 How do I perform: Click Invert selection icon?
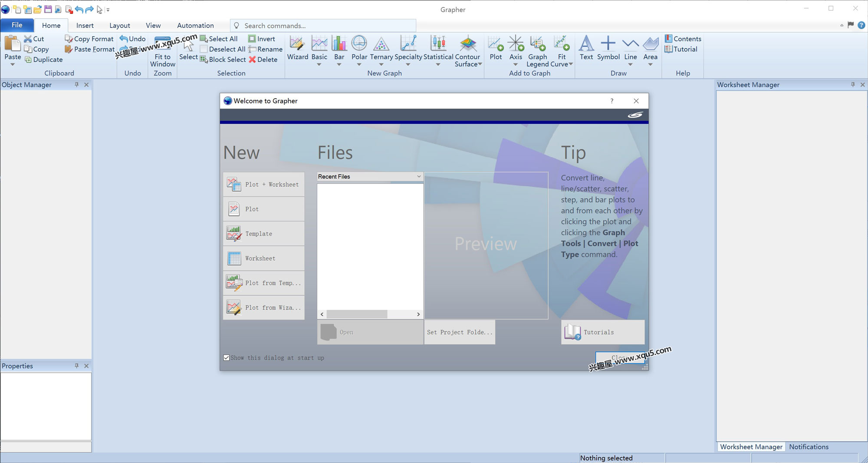pyautogui.click(x=252, y=39)
